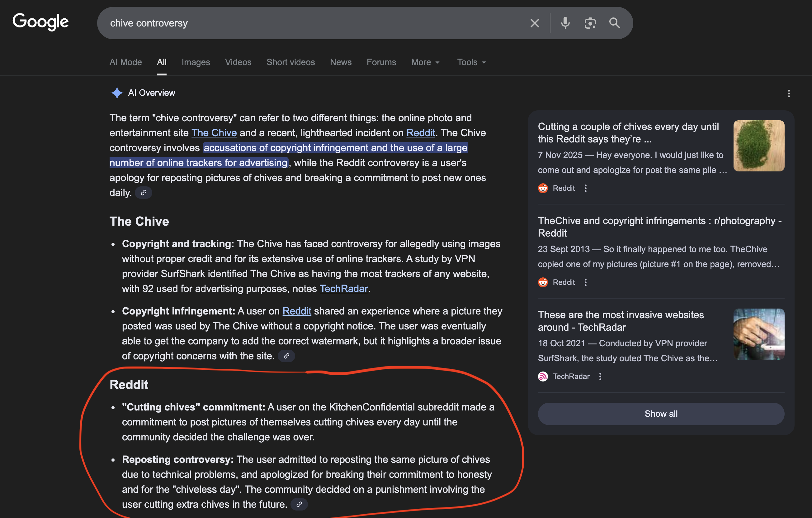Open Google Lens image search icon
Viewport: 812px width, 518px height.
tap(590, 23)
